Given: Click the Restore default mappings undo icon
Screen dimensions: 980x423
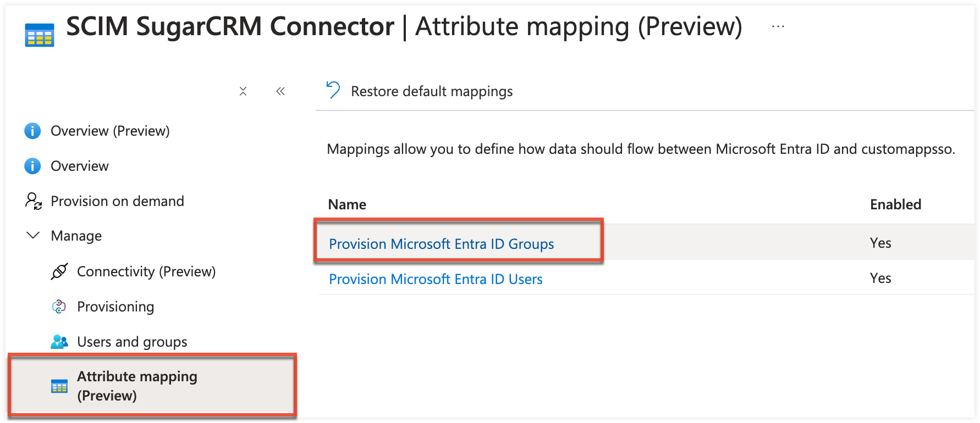Looking at the screenshot, I should pos(333,90).
